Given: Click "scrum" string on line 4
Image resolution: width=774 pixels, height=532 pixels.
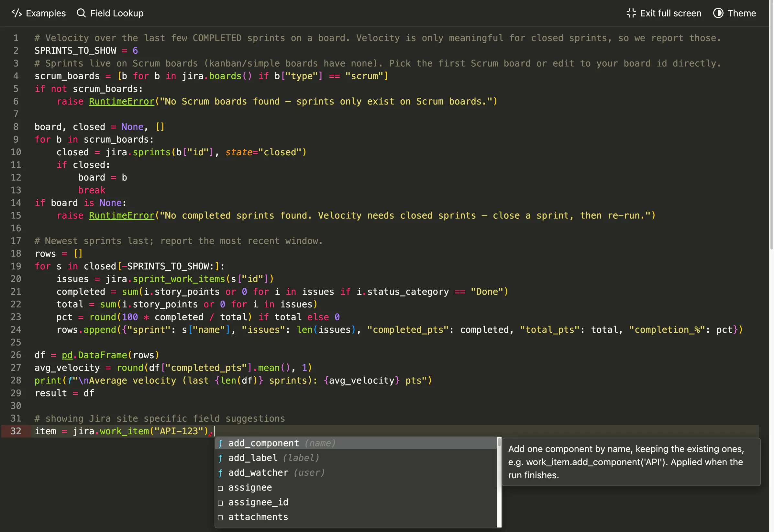Looking at the screenshot, I should click(365, 76).
